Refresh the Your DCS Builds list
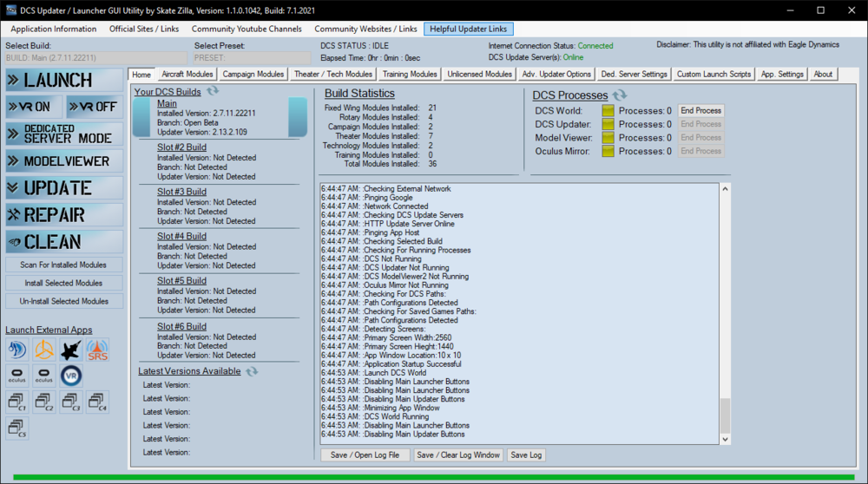 click(213, 91)
